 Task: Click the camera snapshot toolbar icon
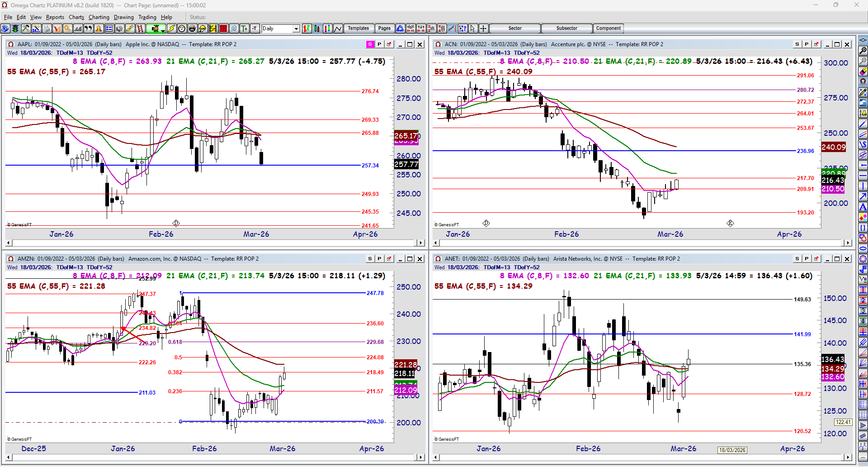click(x=119, y=29)
